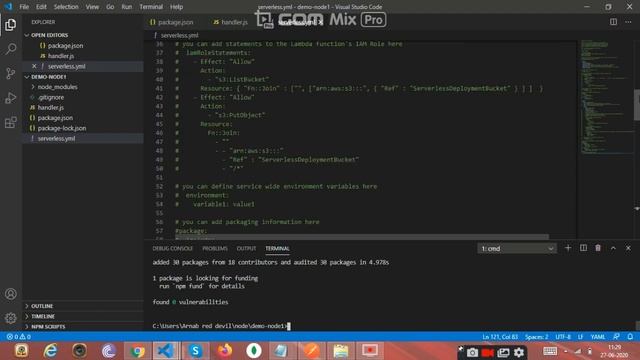Change file encoding UTF-8
The width and height of the screenshot is (640, 360).
pos(563,337)
